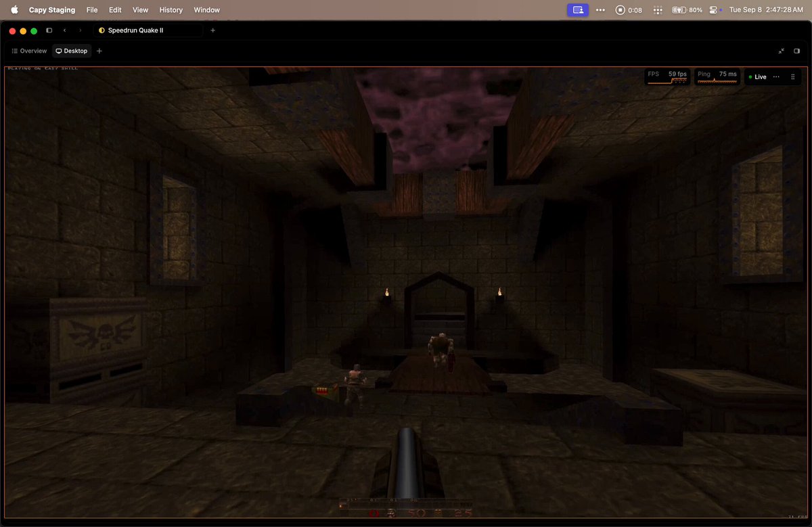Switch to the Overview tab
The width and height of the screenshot is (812, 527).
click(x=29, y=51)
